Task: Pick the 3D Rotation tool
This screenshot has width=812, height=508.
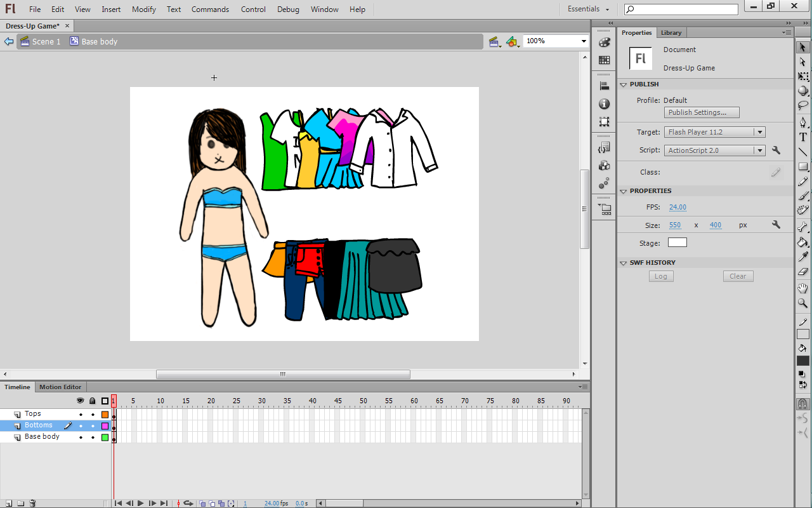Action: coord(803,91)
